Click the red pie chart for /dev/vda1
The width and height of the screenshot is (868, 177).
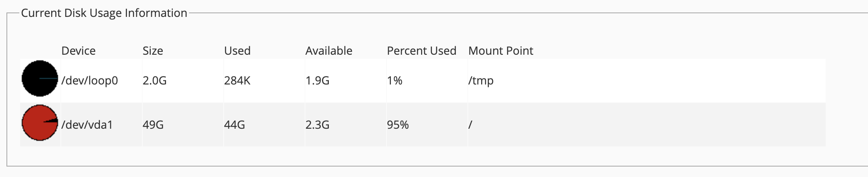(39, 123)
